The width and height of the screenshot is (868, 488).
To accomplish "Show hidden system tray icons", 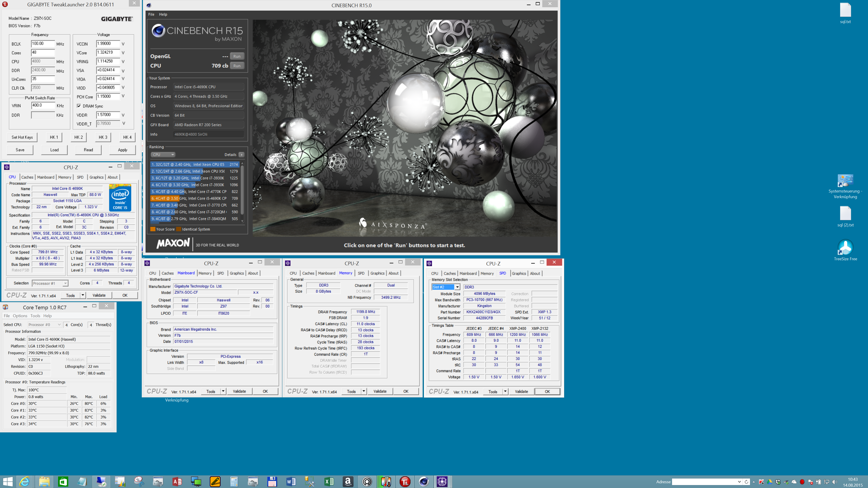I will (754, 482).
